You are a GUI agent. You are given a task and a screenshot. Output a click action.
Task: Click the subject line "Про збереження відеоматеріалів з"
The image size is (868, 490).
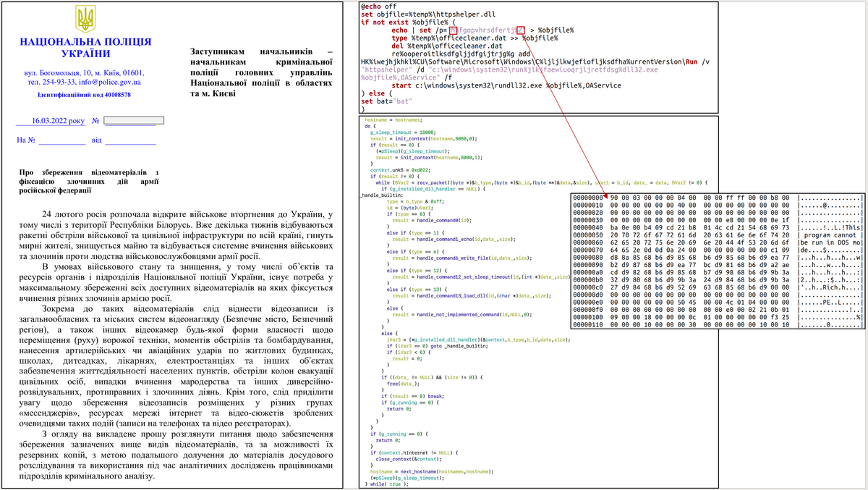tap(90, 172)
